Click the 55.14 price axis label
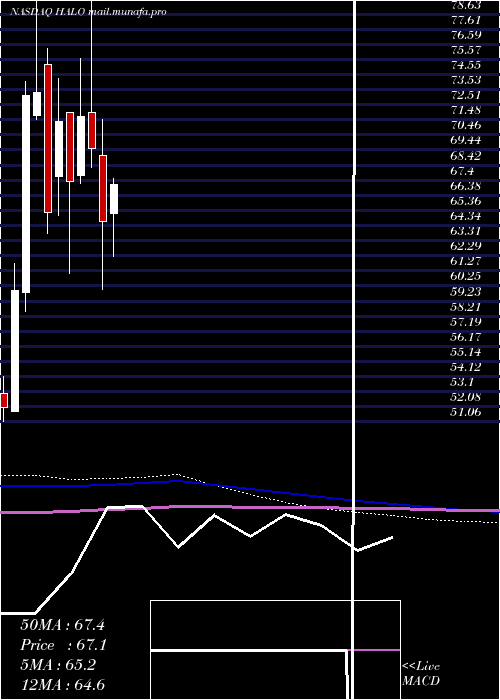500x700 pixels. pos(466,352)
